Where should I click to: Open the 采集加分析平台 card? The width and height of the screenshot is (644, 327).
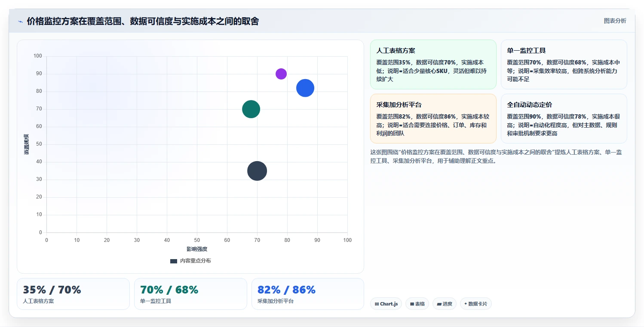click(433, 119)
